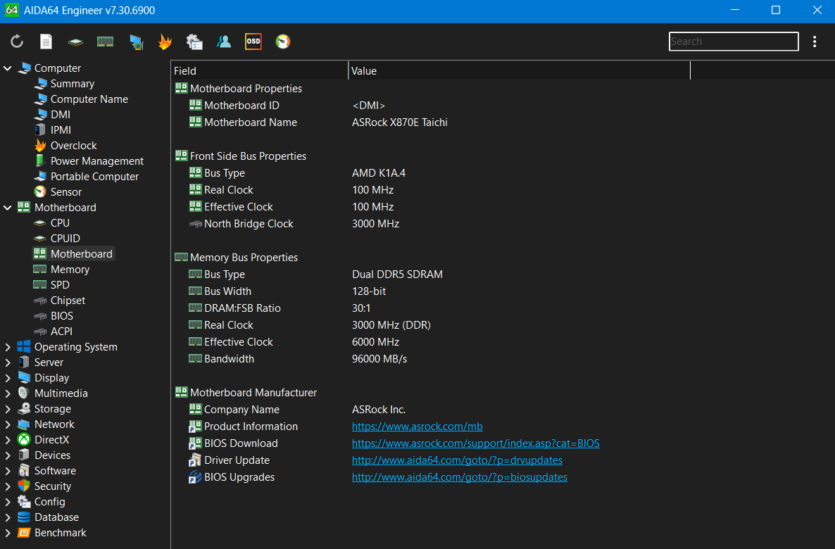
Task: Click the Refresh toolbar icon
Action: (17, 42)
